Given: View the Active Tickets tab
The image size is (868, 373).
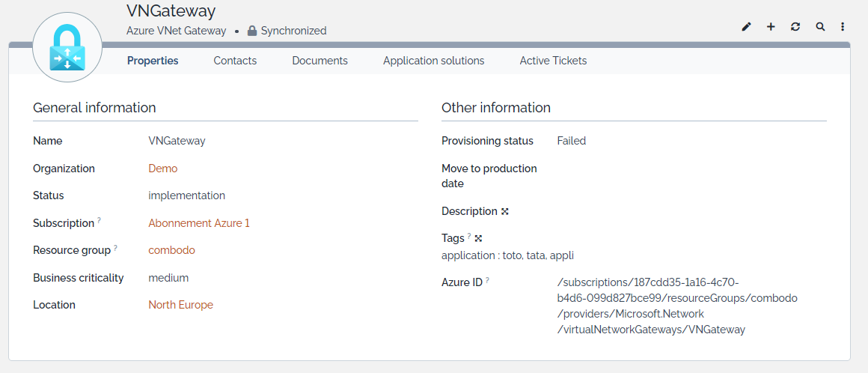Looking at the screenshot, I should (x=553, y=61).
